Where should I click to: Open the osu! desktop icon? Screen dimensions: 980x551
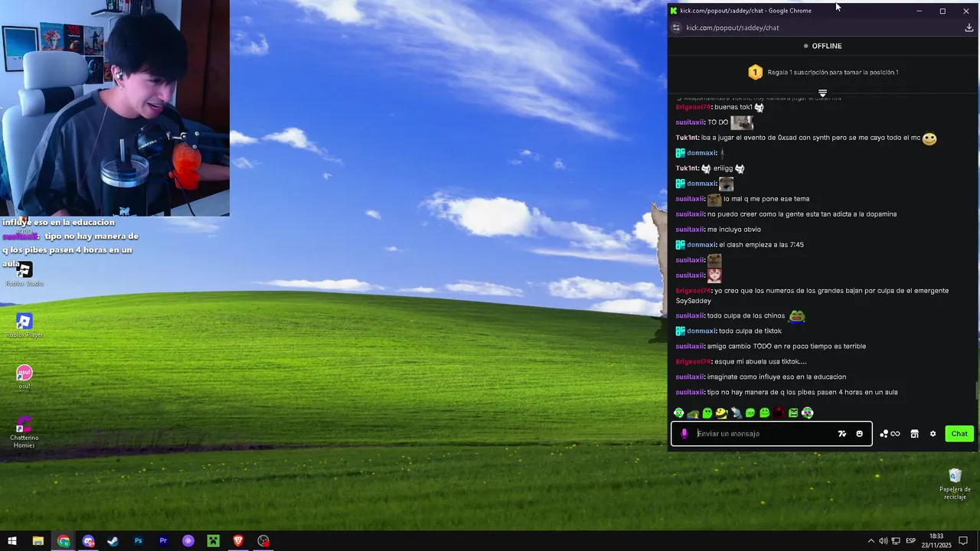24,377
